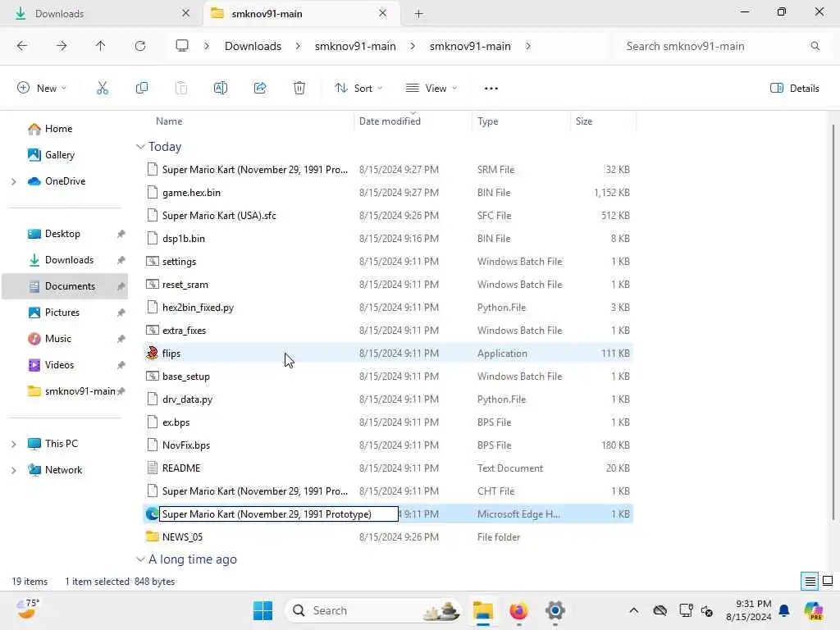840x630 pixels.
Task: Select the flips application icon
Action: click(152, 353)
